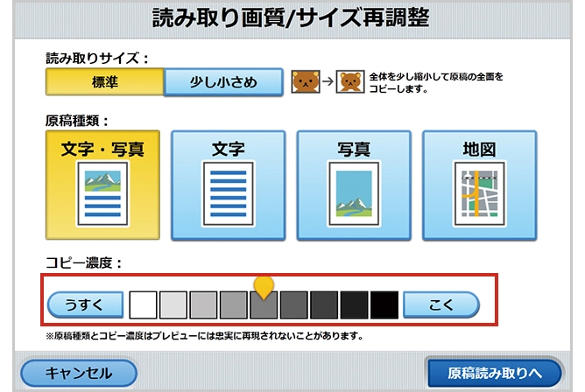Select the eighth density swatch, near-black
This screenshot has width=585, height=392.
[x=354, y=305]
